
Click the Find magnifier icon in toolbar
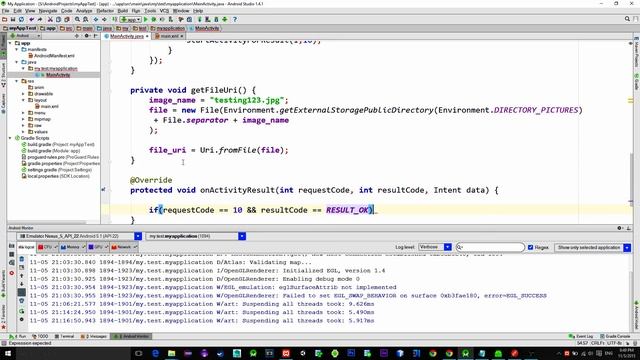[77, 19]
